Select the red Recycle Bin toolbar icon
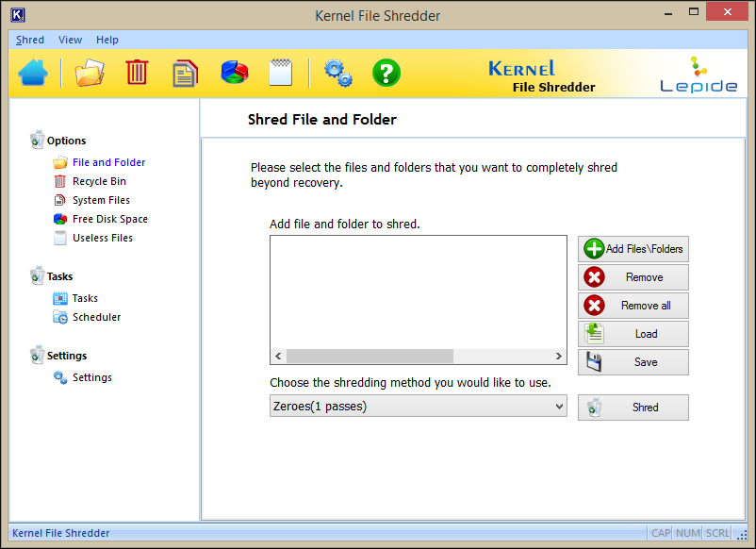This screenshot has height=549, width=756. [x=137, y=73]
